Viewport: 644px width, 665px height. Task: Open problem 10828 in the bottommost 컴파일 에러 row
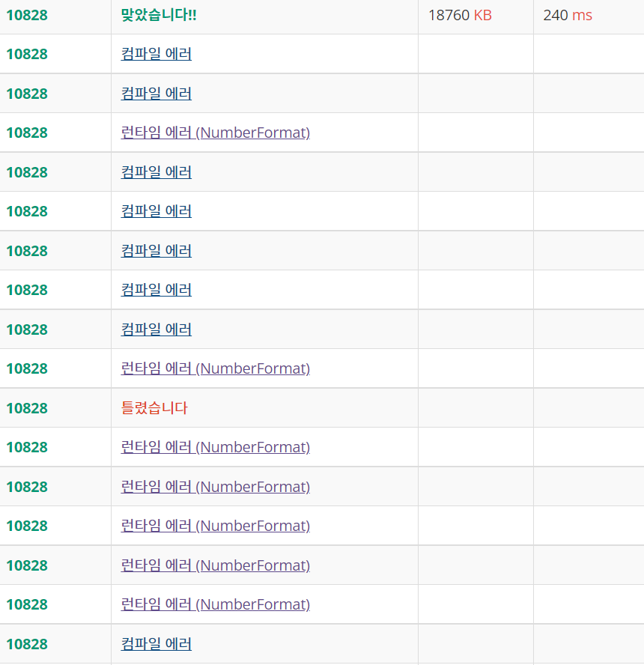(27, 644)
